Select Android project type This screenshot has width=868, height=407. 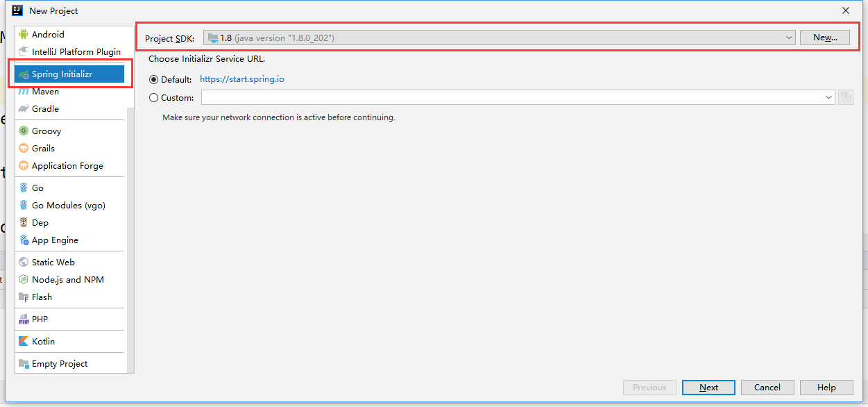click(x=70, y=34)
